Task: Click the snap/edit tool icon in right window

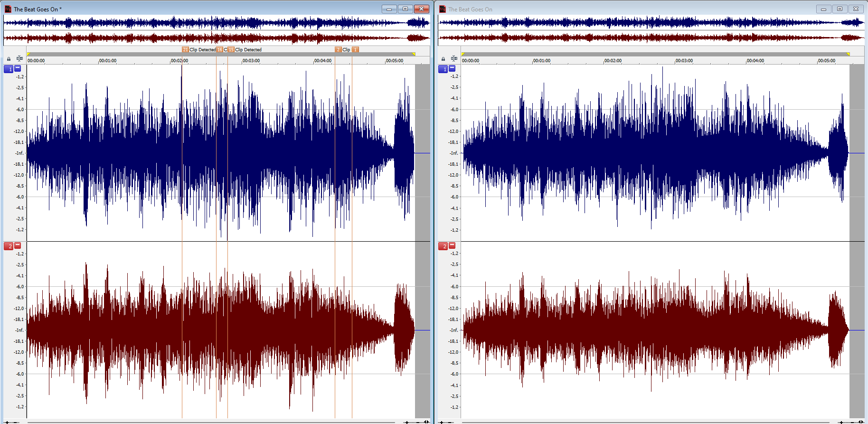Action: pos(454,59)
